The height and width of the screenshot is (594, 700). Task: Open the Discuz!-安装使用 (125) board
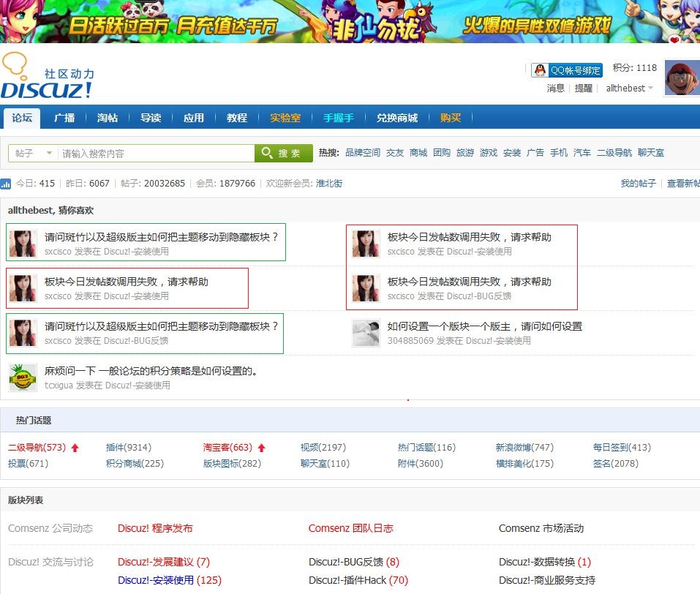(x=170, y=580)
